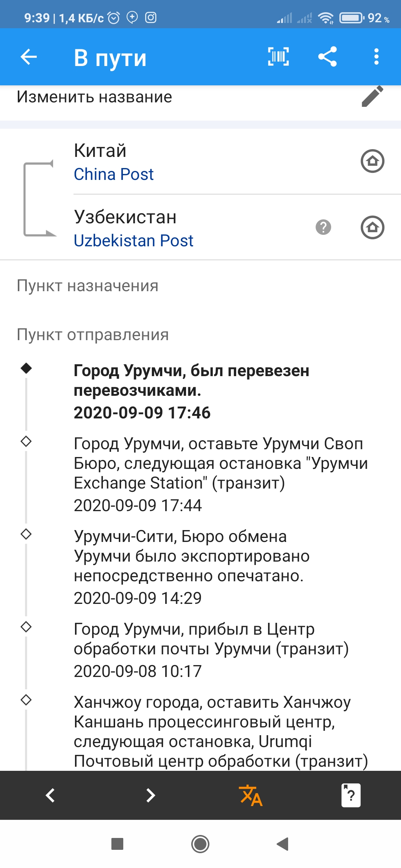Toggle translation with the orange translate icon
Image resolution: width=401 pixels, height=868 pixels.
coord(251,795)
